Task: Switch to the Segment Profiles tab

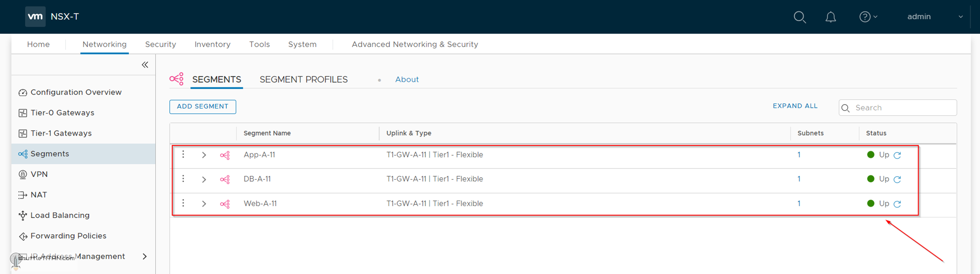Action: (x=303, y=80)
